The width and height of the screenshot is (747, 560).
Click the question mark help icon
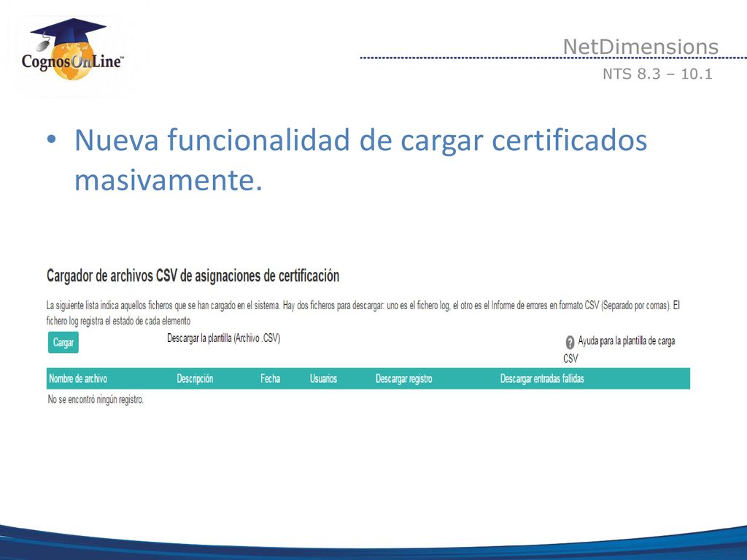point(570,342)
